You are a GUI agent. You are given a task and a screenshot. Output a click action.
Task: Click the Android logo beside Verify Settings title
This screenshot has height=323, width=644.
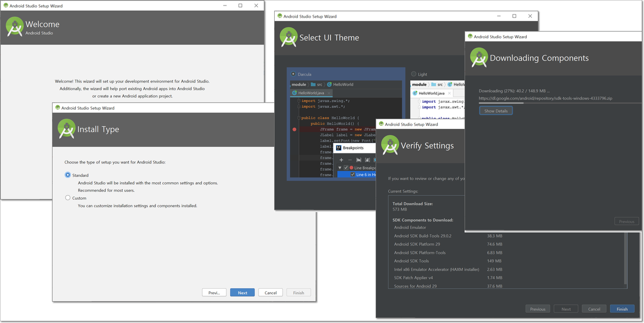tap(390, 145)
